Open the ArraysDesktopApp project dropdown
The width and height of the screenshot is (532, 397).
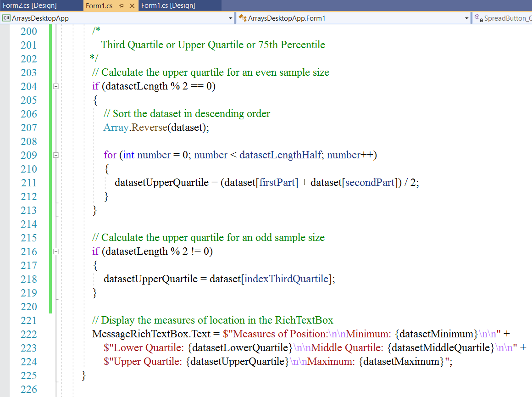(x=230, y=18)
